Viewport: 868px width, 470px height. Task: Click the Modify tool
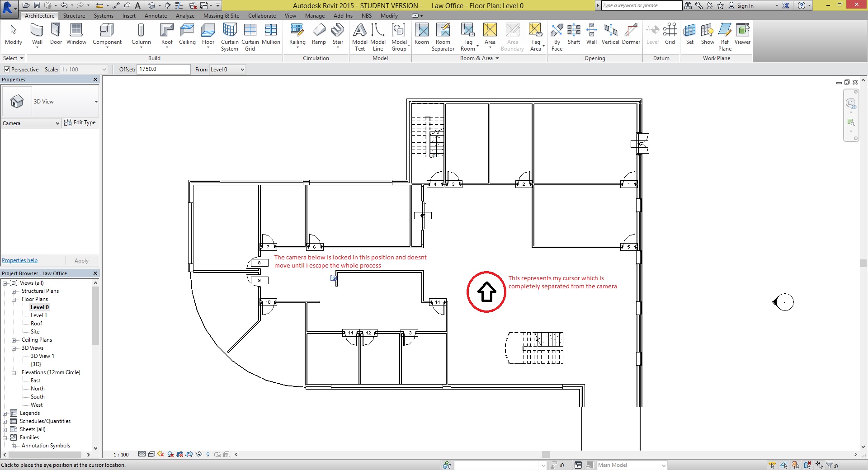click(14, 34)
